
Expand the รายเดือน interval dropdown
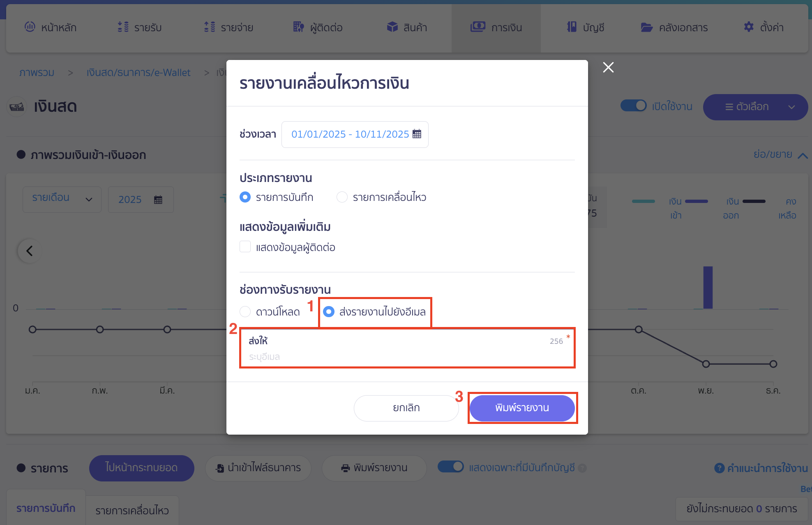coord(62,199)
